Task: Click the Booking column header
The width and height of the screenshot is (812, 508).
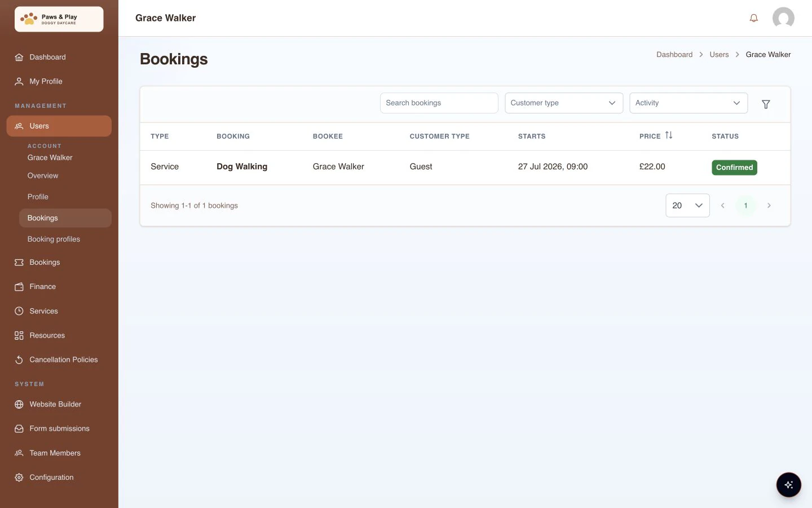Action: point(233,136)
